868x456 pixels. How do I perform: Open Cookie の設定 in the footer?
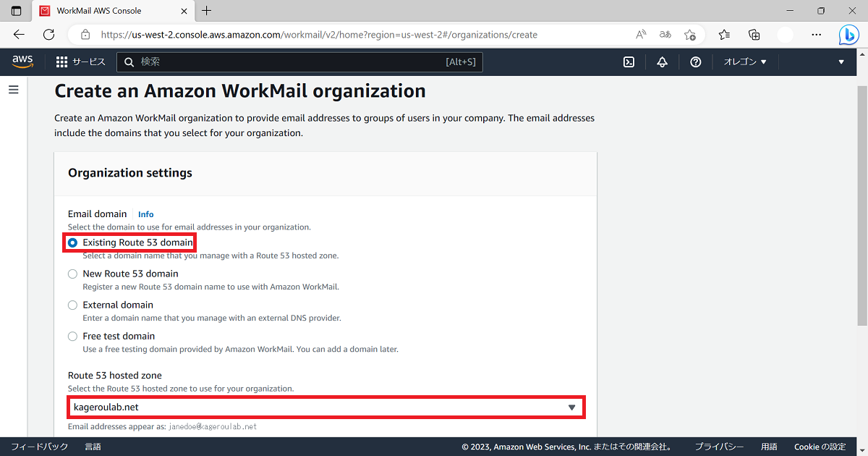[x=822, y=447]
